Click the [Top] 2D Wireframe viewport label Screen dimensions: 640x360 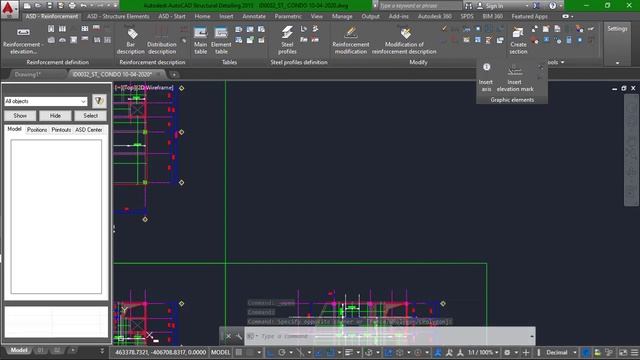pyautogui.click(x=144, y=87)
